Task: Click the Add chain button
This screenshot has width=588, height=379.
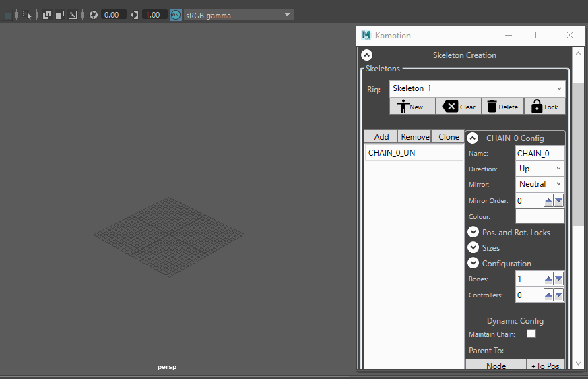Action: (381, 137)
